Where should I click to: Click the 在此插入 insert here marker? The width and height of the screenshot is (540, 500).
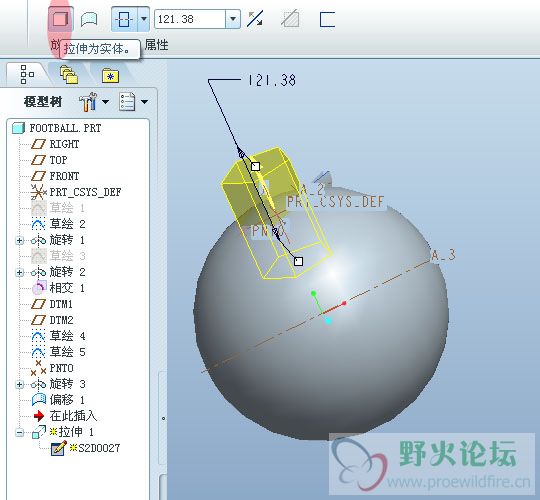pos(73,416)
